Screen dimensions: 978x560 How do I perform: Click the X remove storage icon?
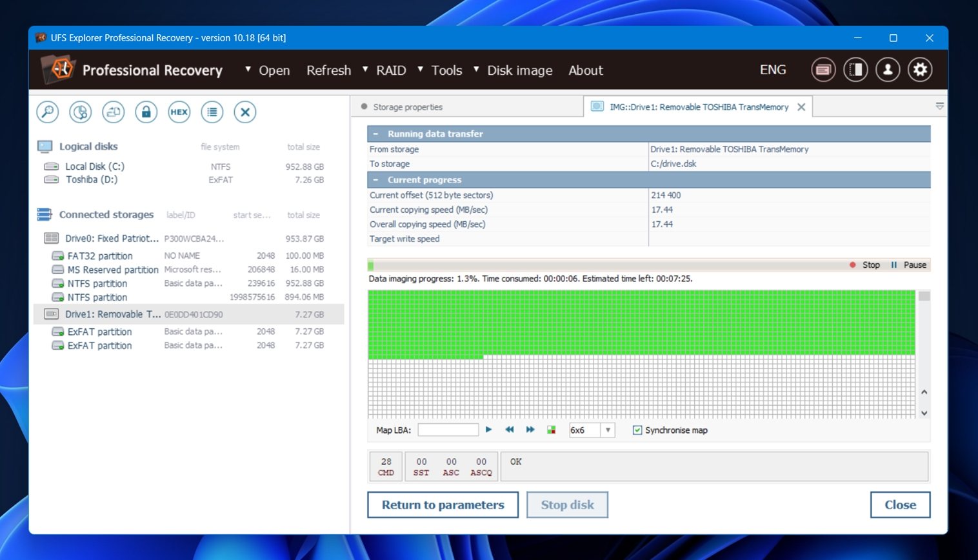click(x=245, y=112)
